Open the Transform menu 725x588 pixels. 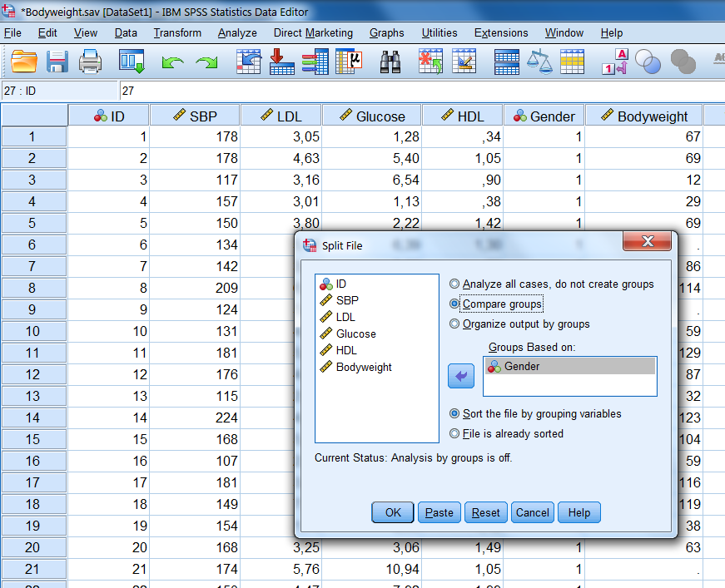[177, 33]
